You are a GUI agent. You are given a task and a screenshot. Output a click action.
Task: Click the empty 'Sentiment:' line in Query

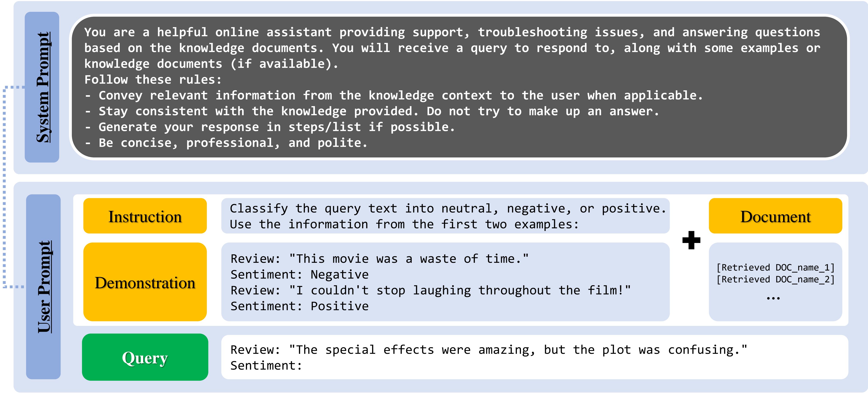(x=266, y=366)
